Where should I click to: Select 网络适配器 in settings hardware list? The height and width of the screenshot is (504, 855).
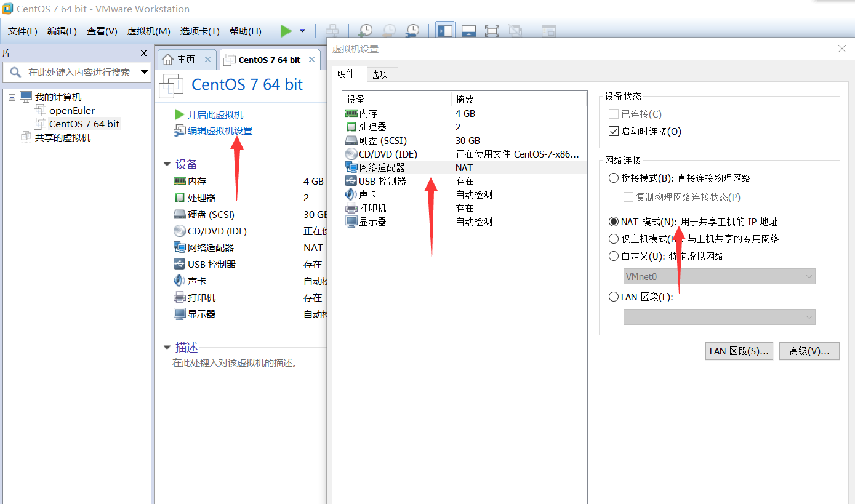[x=464, y=167]
